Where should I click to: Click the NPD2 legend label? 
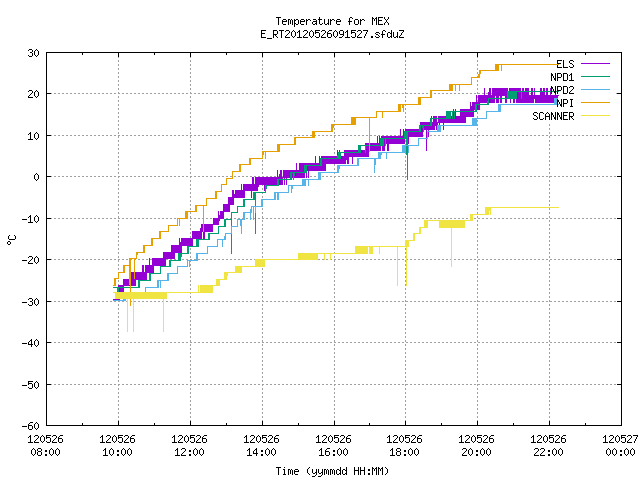pos(562,90)
